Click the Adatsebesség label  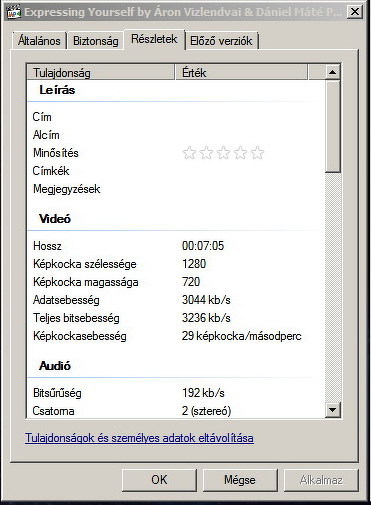[x=66, y=300]
